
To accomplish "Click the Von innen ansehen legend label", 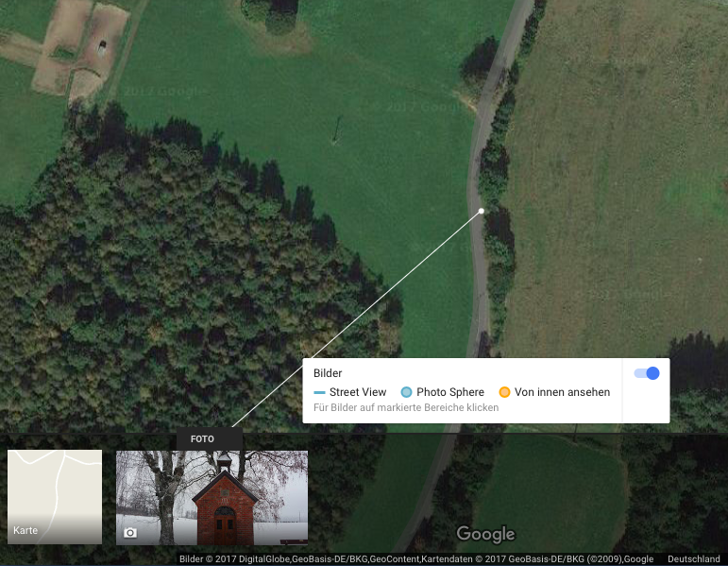I will tap(562, 392).
